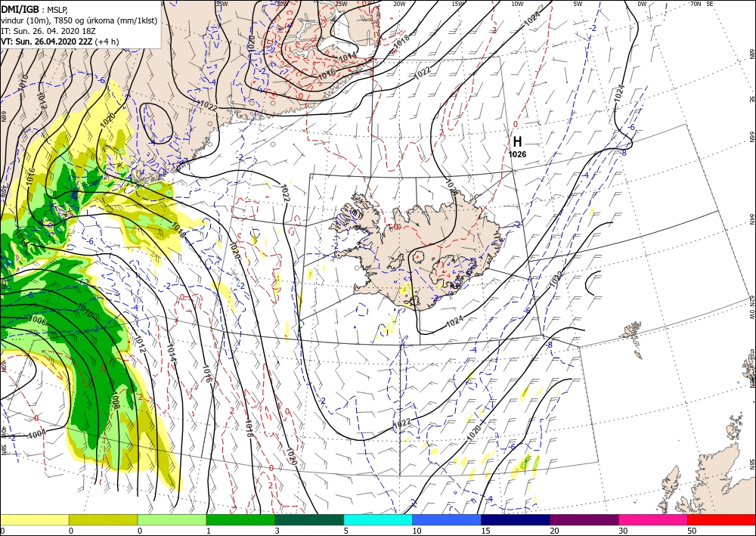Screen dimensions: 756x536
Task: Select the medium green legend swatch
Action: tap(240, 519)
